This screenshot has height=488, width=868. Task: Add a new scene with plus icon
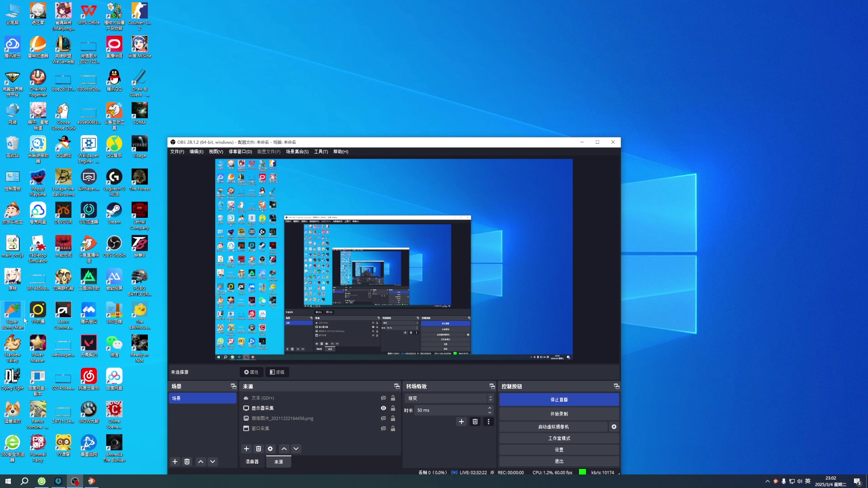tap(175, 461)
